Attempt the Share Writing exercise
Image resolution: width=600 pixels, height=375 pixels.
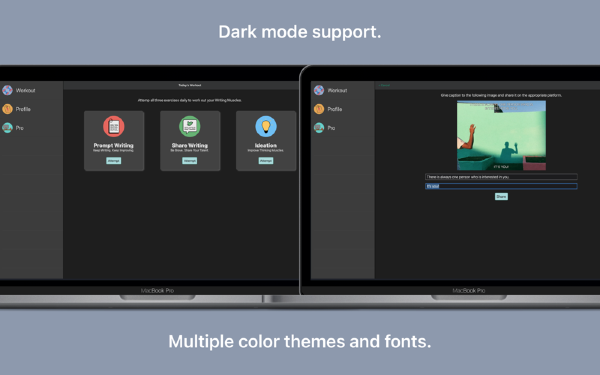[x=190, y=161]
